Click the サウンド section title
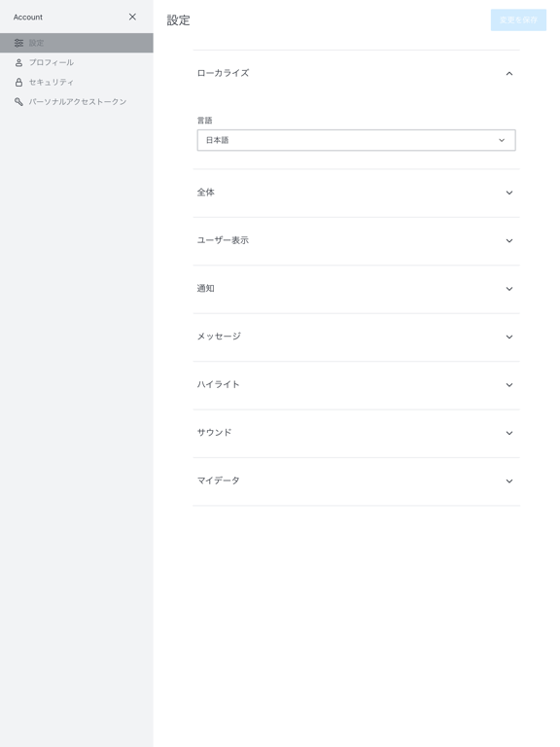Screen dimensions: 560x747 click(214, 433)
